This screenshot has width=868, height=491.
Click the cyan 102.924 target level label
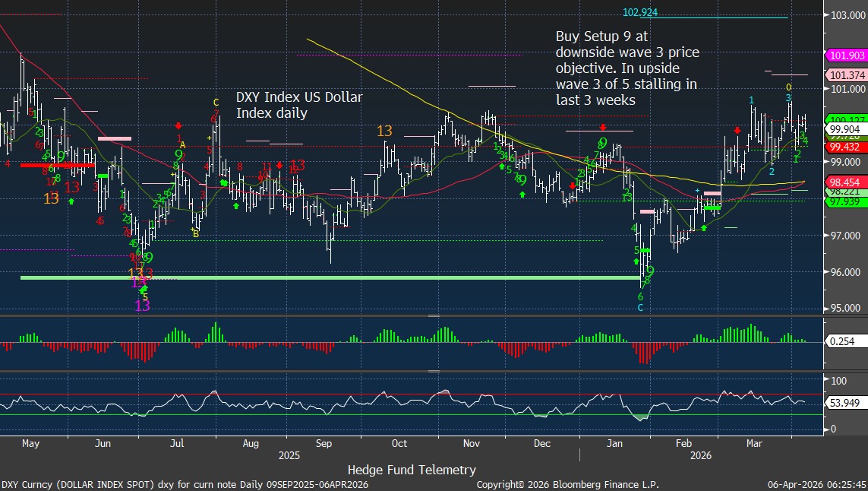click(x=639, y=13)
